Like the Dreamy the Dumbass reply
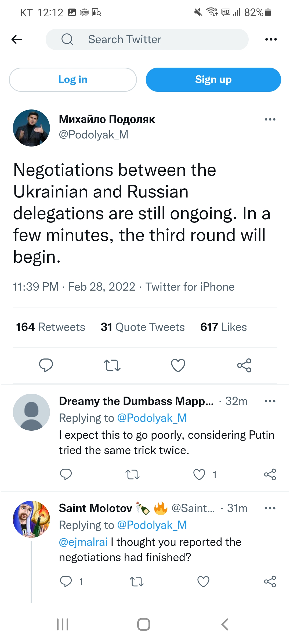The height and width of the screenshot is (644, 290). pyautogui.click(x=199, y=474)
